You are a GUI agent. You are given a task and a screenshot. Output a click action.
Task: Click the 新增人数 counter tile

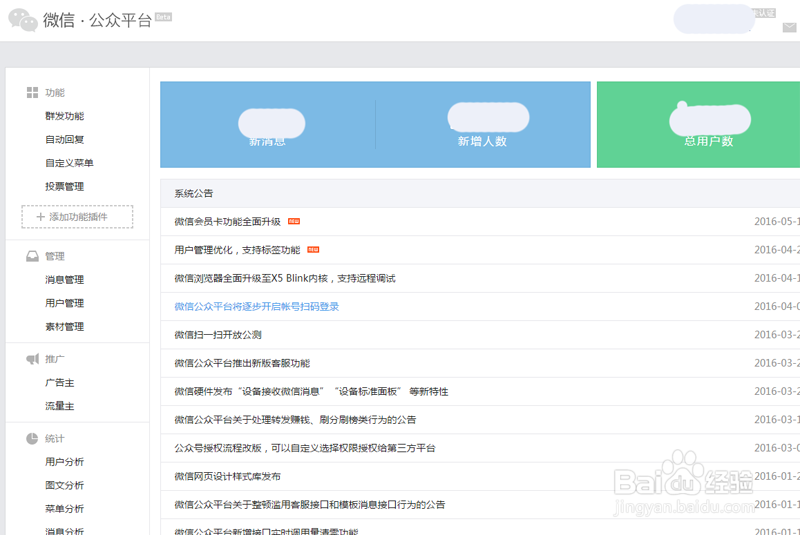pos(483,124)
